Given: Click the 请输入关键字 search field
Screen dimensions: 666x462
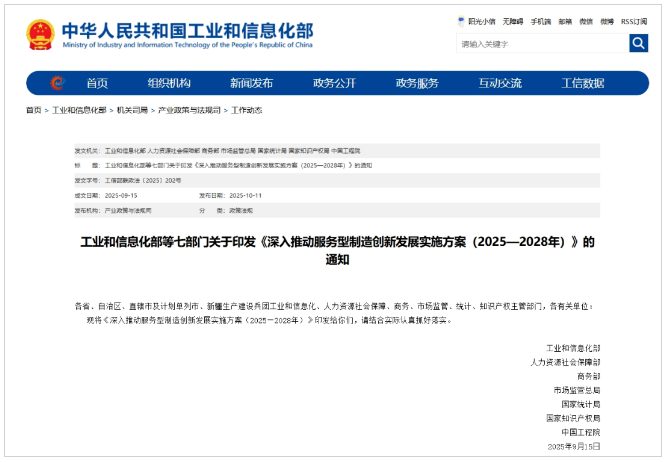Looking at the screenshot, I should (541, 43).
